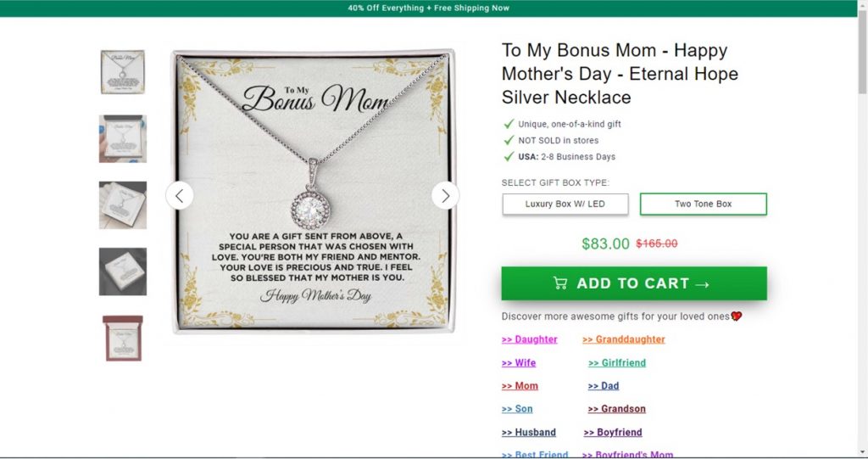The image size is (868, 459).
Task: Select the dark gray fourth thumbnail
Action: [x=123, y=271]
